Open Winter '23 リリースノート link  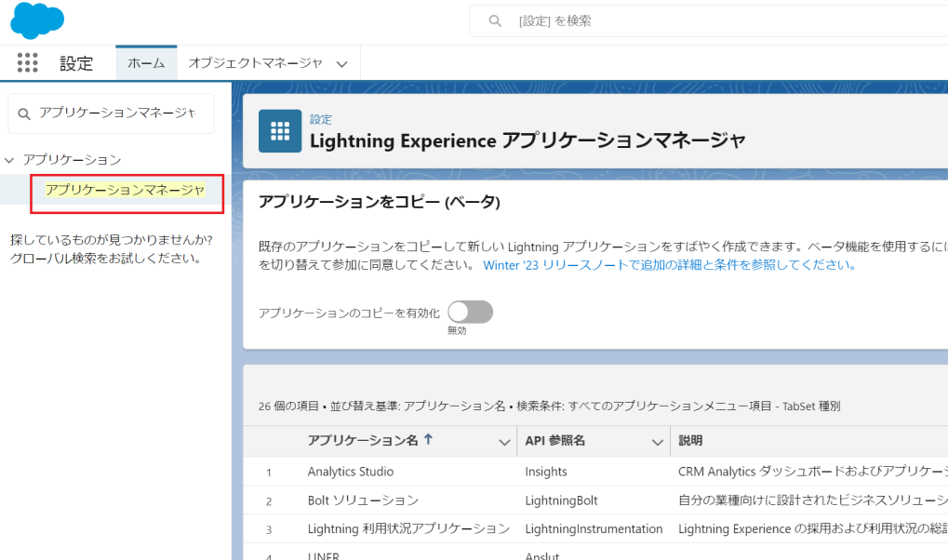pyautogui.click(x=669, y=265)
